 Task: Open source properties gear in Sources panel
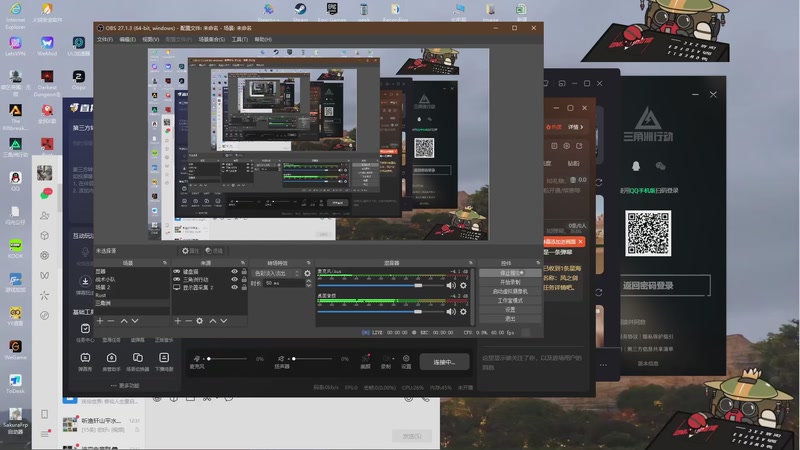(x=199, y=321)
